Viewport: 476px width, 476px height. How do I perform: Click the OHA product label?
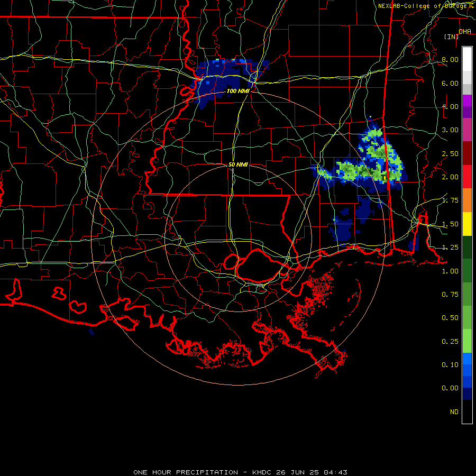tap(465, 32)
